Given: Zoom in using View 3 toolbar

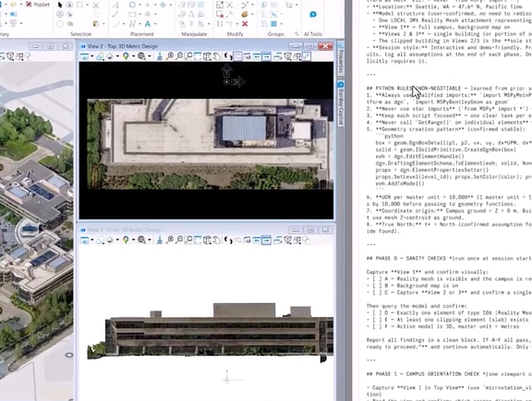Looking at the screenshot, I should (x=170, y=240).
